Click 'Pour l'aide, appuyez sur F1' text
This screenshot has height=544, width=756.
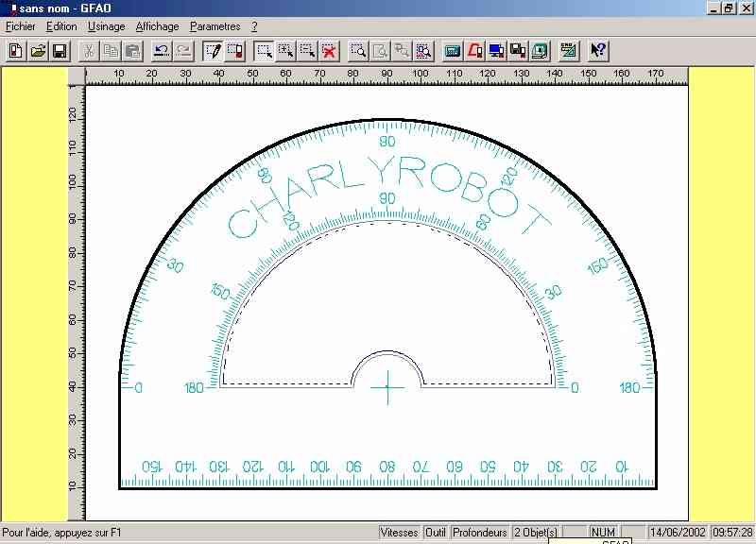tap(61, 533)
